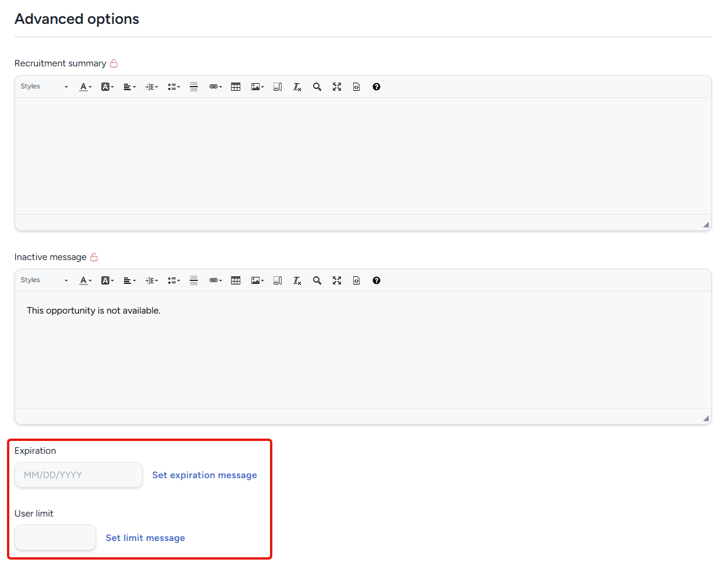Click the Set limit message link
The height and width of the screenshot is (566, 728).
(145, 538)
